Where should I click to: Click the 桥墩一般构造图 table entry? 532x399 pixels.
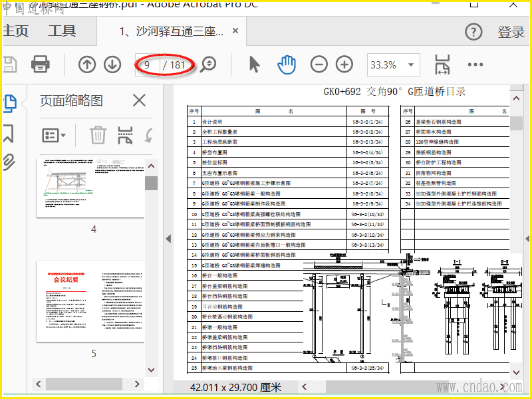220,327
